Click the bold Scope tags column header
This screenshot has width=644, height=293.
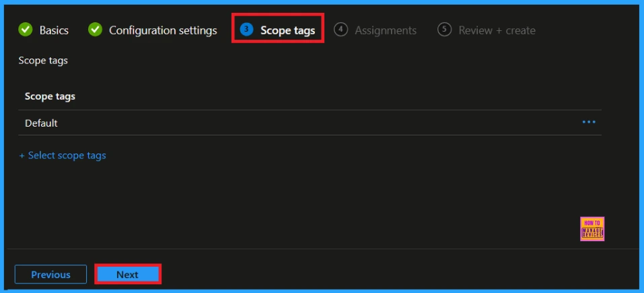pos(50,96)
